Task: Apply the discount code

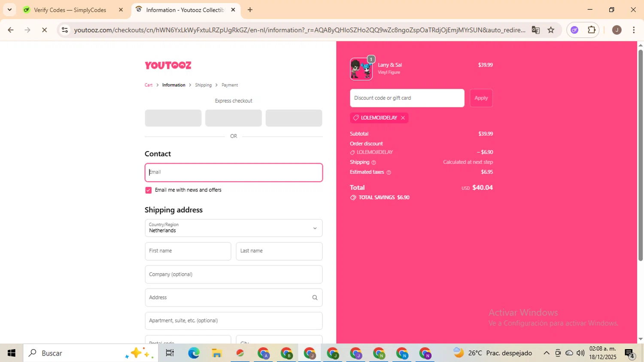Action: pos(481,98)
